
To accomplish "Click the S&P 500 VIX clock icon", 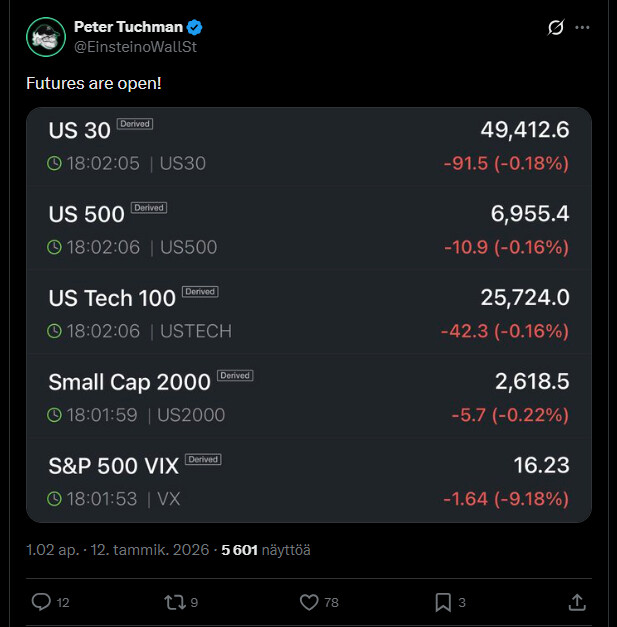I will 55,498.
